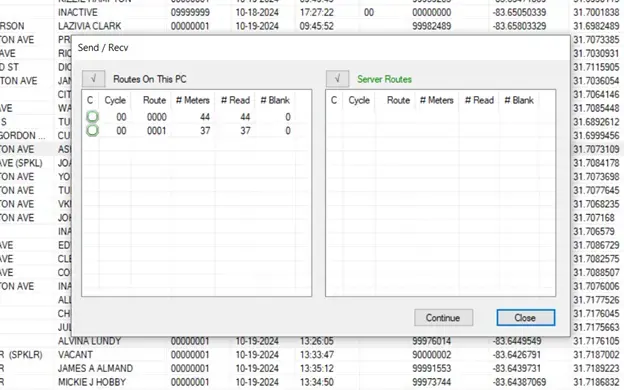The width and height of the screenshot is (624, 390).
Task: Click the VACANT name cell in the background table
Action: (75, 355)
